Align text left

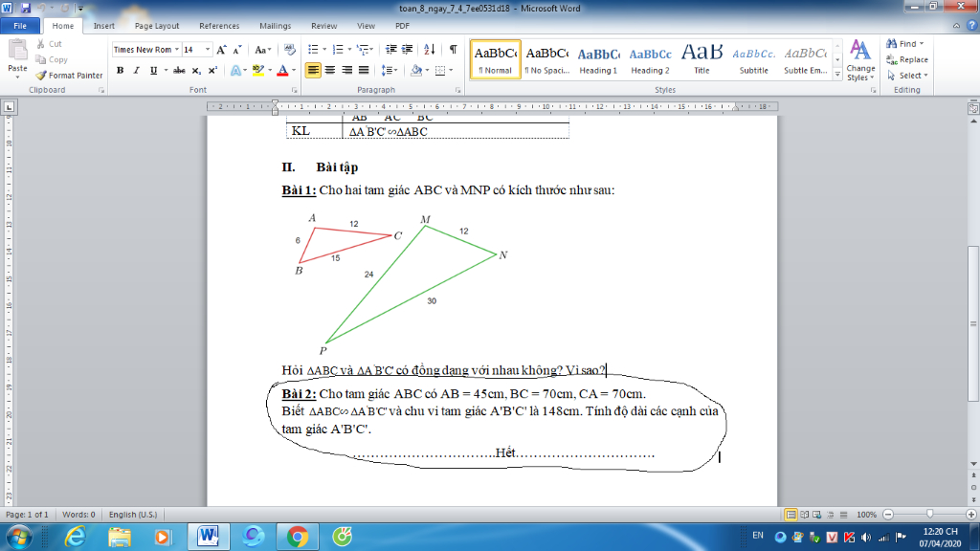(x=313, y=71)
